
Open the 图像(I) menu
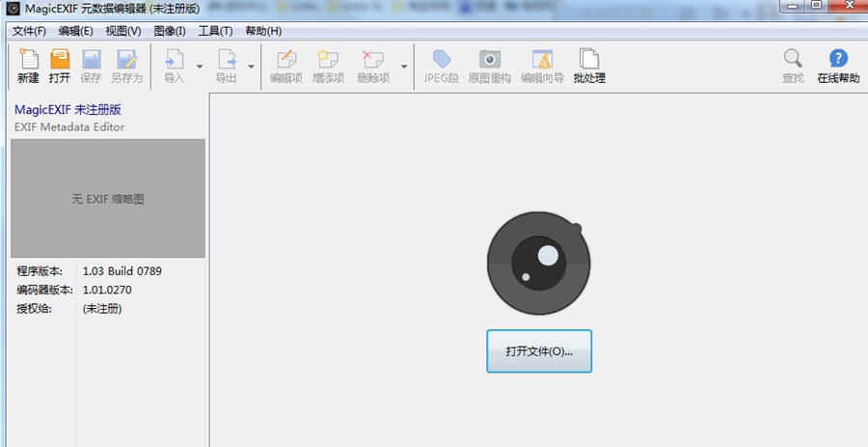click(170, 31)
